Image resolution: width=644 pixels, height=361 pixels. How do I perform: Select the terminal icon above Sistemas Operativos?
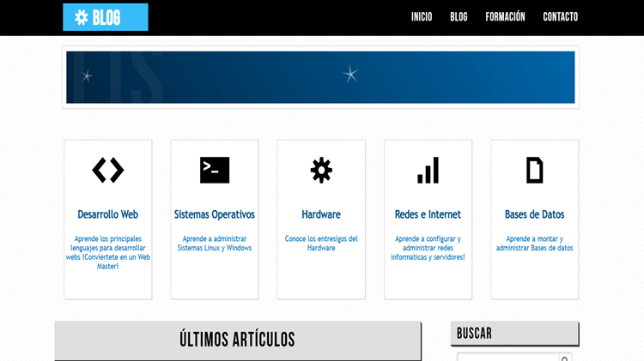click(215, 171)
